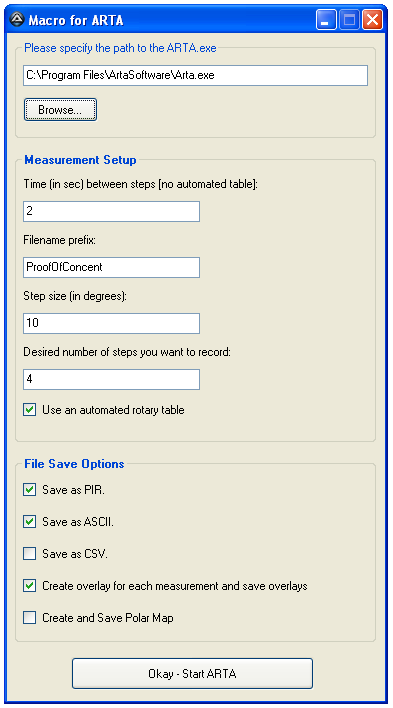Viewport: 393px width, 708px height.
Task: Open the Browse... file dialog
Action: [60, 110]
